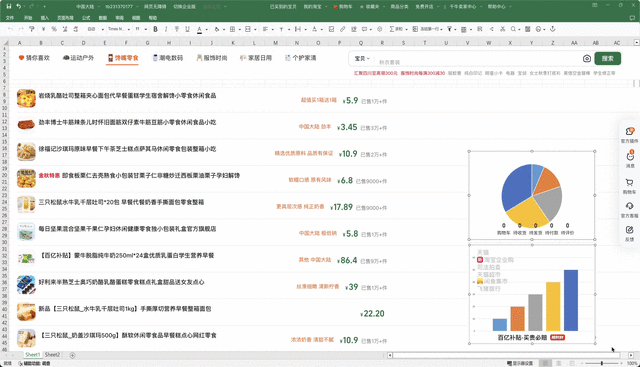Switch to the Sheet2 tab
Screen dimensions: 640x367
pos(52,355)
